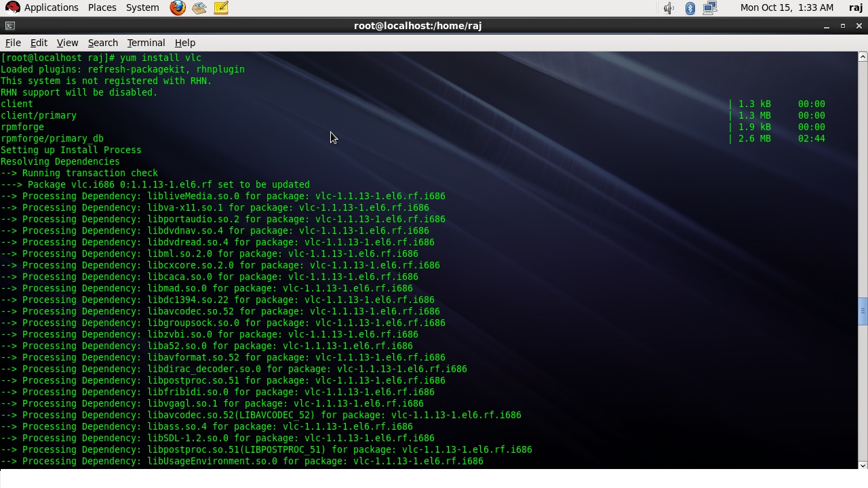
Task: Open the Edit menu
Action: [39, 42]
